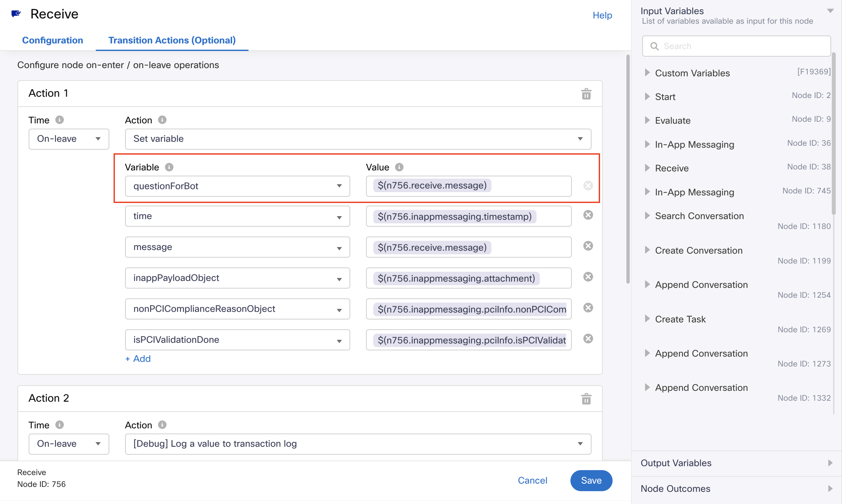This screenshot has height=504, width=842.
Task: Open the Debug Log action dropdown
Action: (358, 444)
